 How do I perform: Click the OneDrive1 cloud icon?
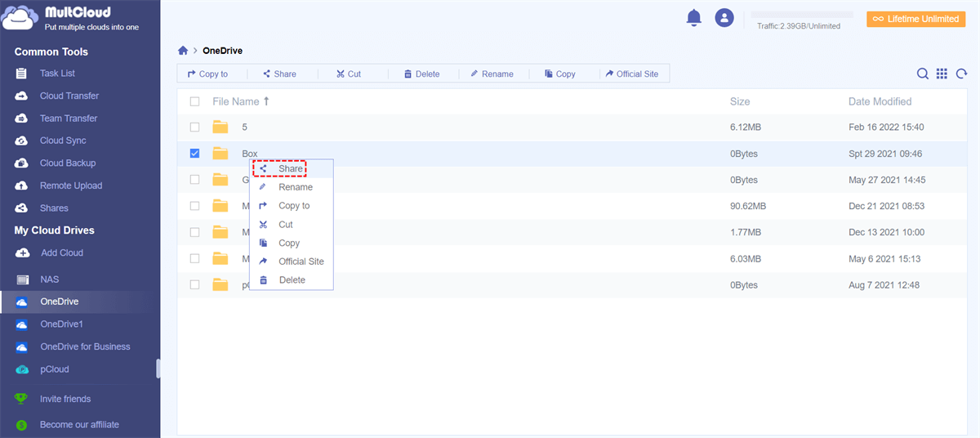tap(23, 324)
